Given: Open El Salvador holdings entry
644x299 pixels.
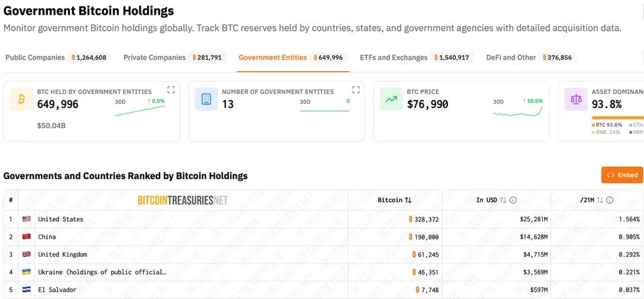Looking at the screenshot, I should pos(323,290).
